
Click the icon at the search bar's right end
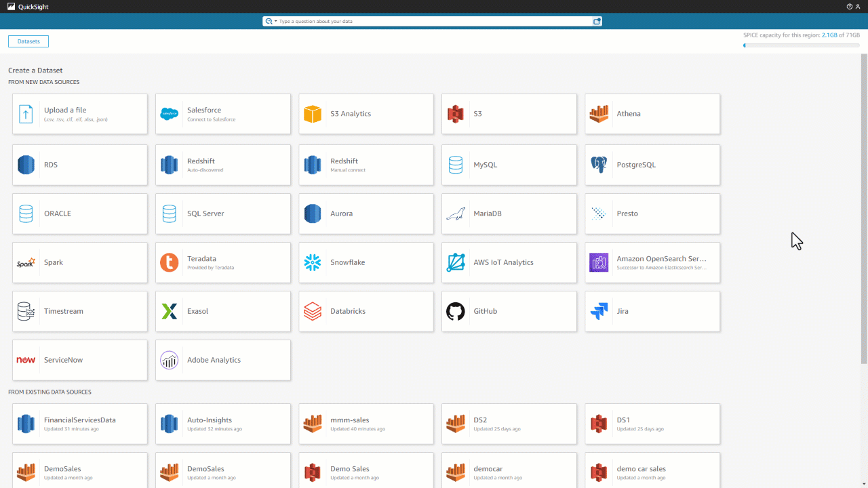coord(597,22)
